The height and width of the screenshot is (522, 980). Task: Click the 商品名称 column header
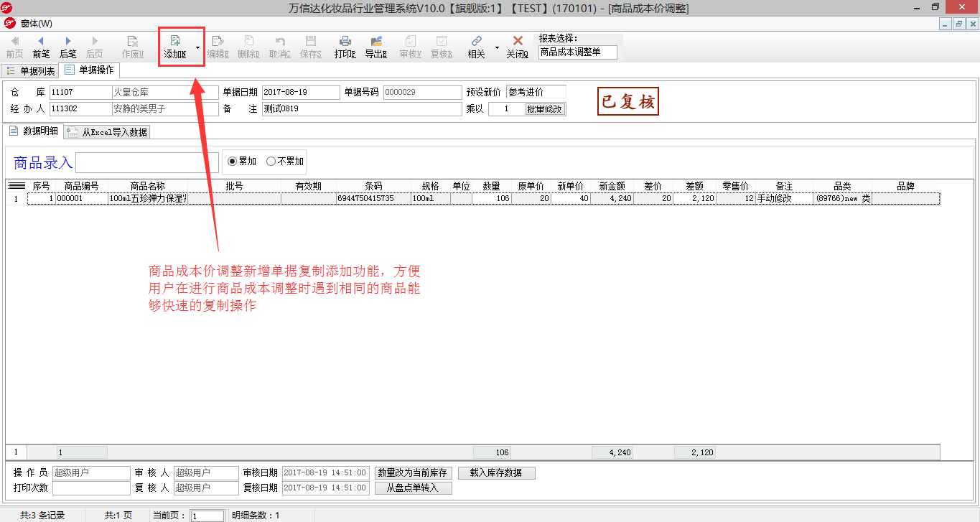[147, 187]
